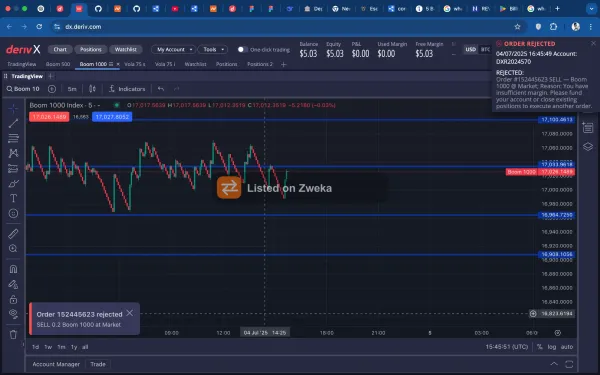Maximize the bottom account panel

click(x=569, y=364)
